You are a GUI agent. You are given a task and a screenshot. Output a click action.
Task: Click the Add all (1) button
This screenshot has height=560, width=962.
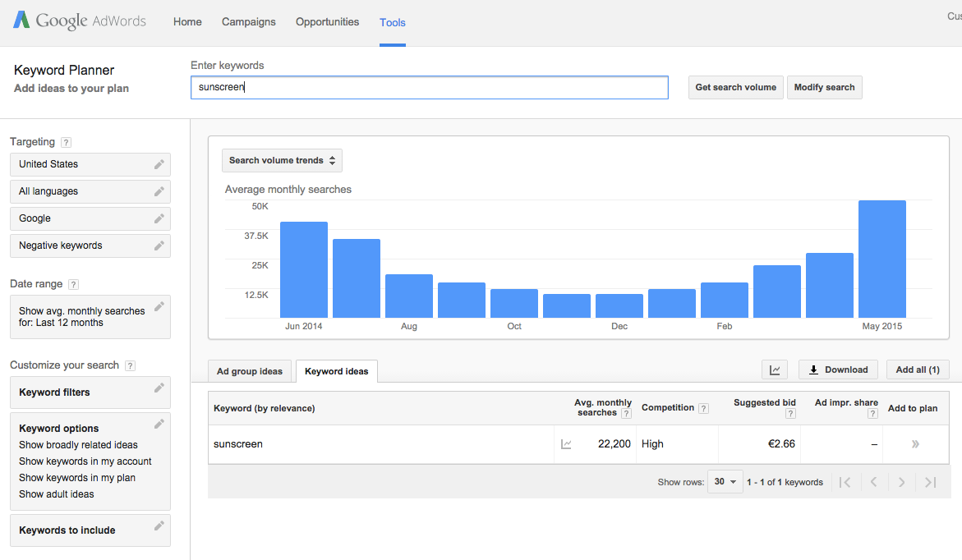(917, 370)
